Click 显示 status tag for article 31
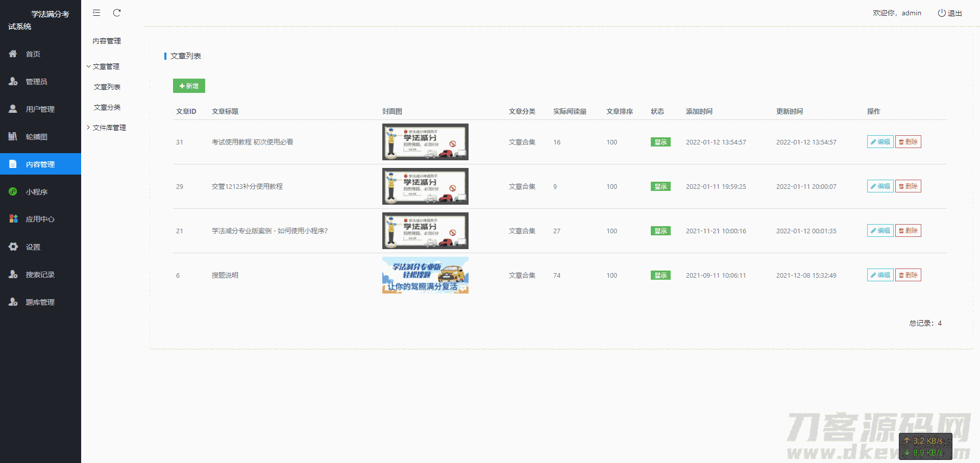This screenshot has width=980, height=463. 660,142
